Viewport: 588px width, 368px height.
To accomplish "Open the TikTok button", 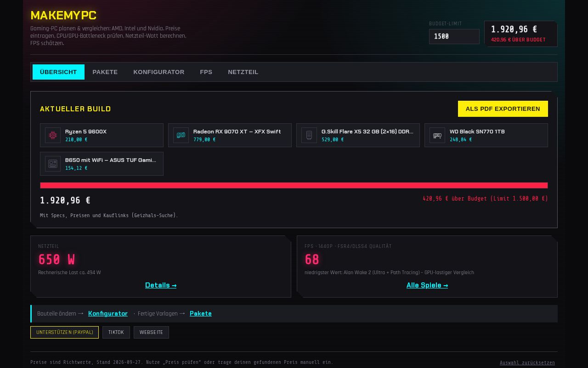I will (x=116, y=333).
